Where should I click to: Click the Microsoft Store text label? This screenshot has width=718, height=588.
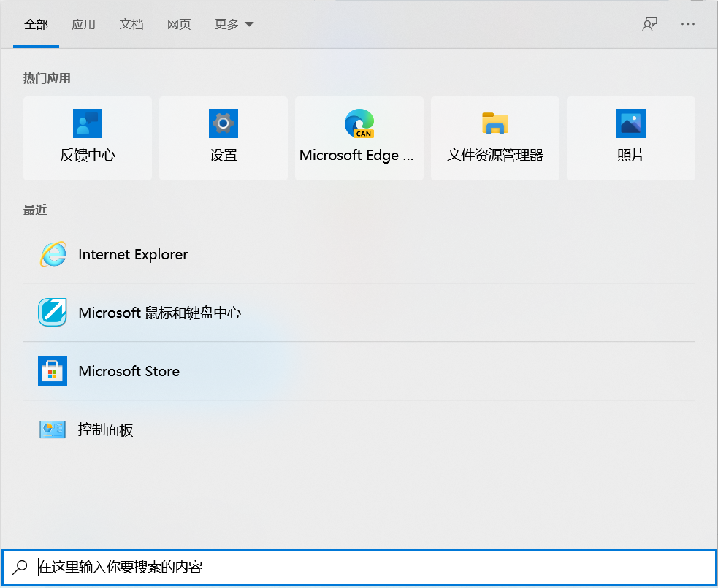[129, 371]
